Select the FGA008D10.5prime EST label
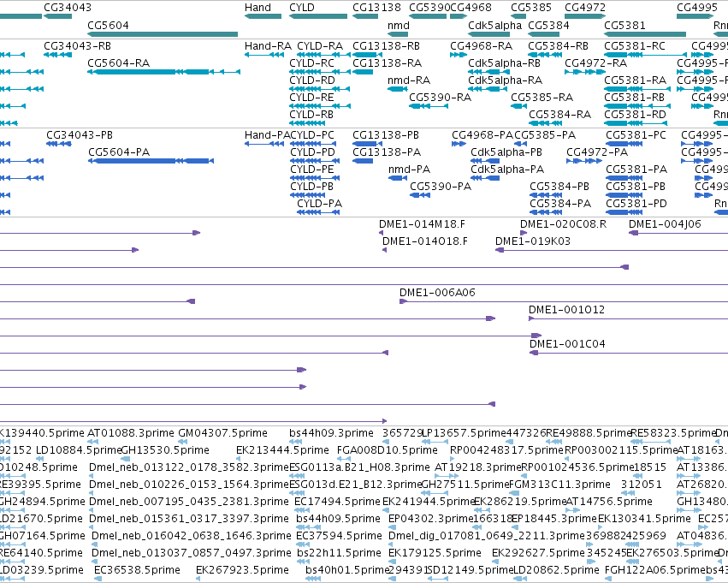 coord(388,450)
